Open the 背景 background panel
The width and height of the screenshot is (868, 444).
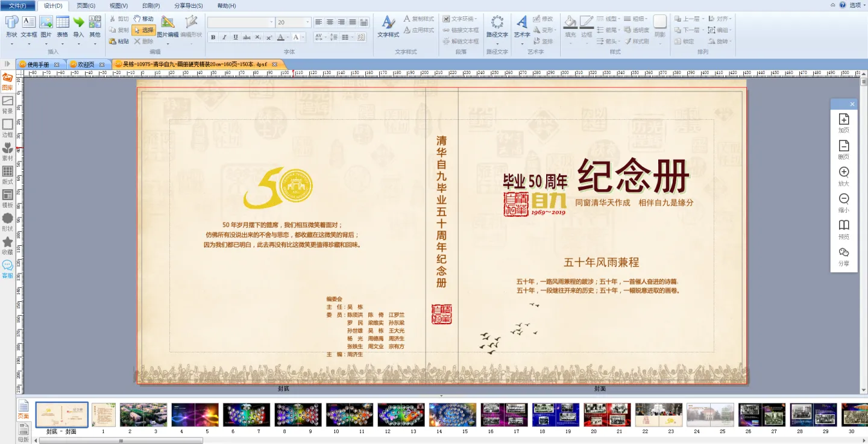[7, 105]
